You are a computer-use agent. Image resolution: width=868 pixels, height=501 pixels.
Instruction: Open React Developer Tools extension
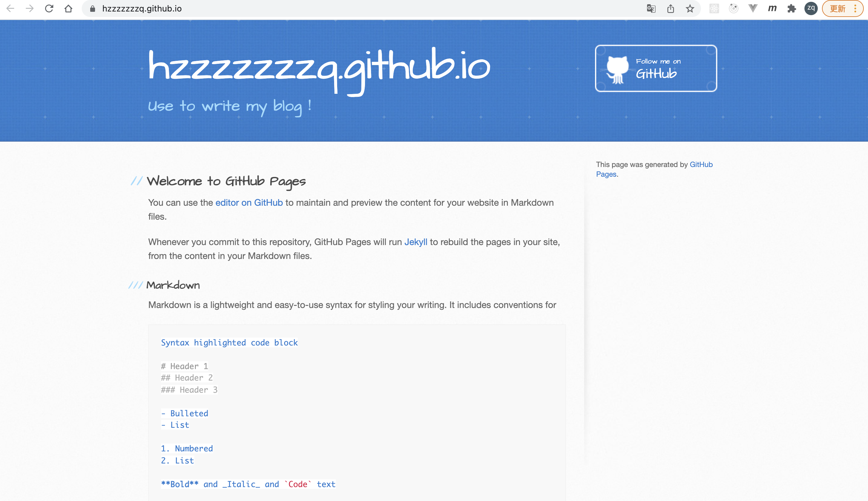(x=714, y=8)
